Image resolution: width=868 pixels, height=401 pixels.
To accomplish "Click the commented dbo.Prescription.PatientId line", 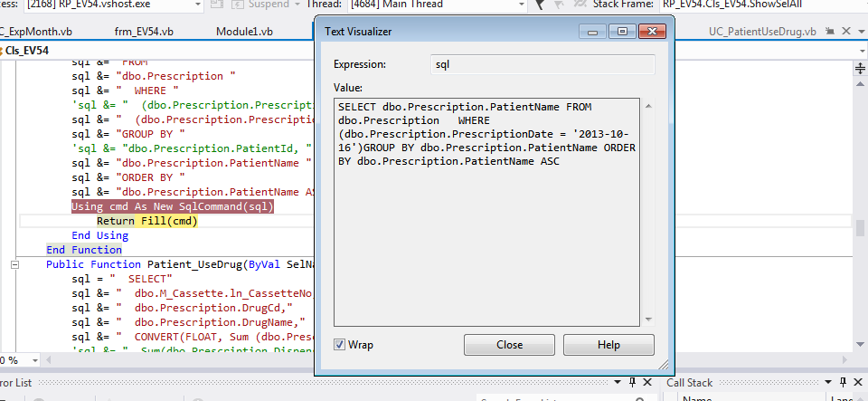I will [x=192, y=148].
